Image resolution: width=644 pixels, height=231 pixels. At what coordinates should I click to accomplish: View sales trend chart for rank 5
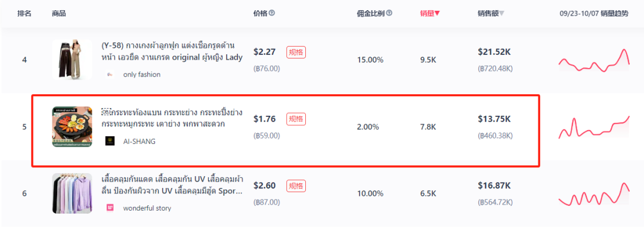594,127
